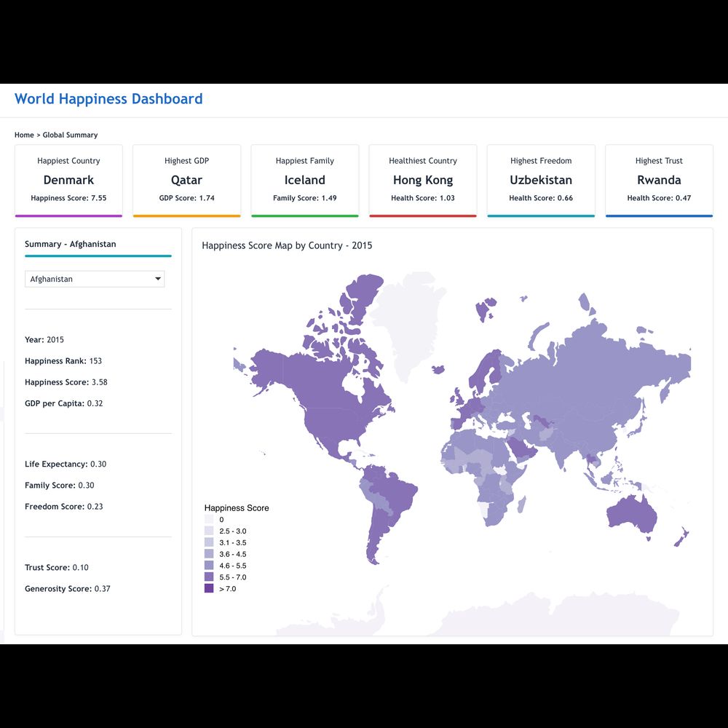
Task: Select the Highest Trust Rwanda card
Action: click(x=659, y=180)
